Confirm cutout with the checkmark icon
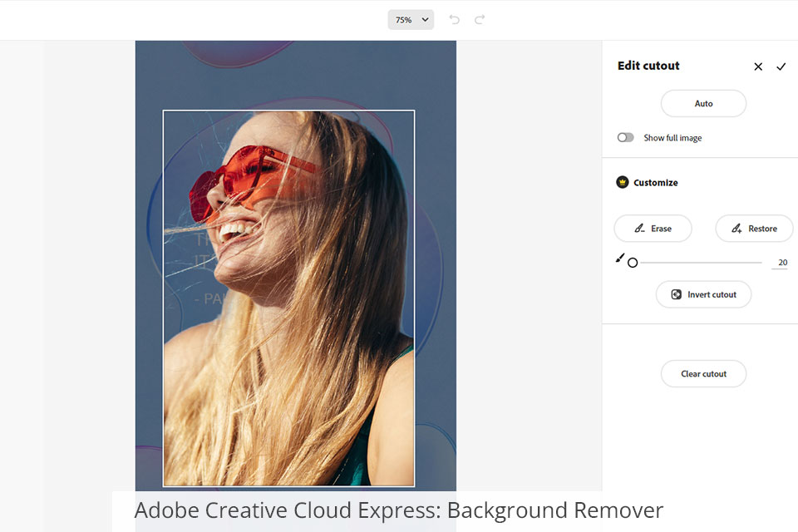 pos(781,66)
